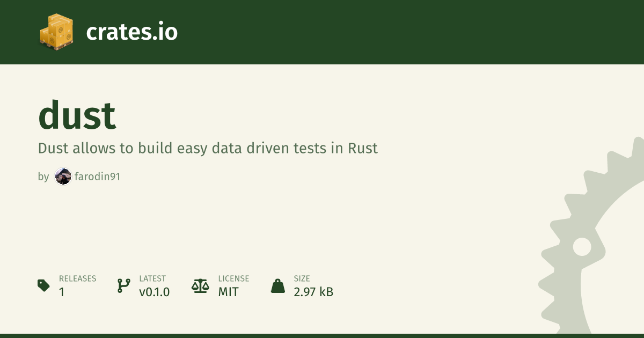Open farodin91's avatar image

(63, 177)
